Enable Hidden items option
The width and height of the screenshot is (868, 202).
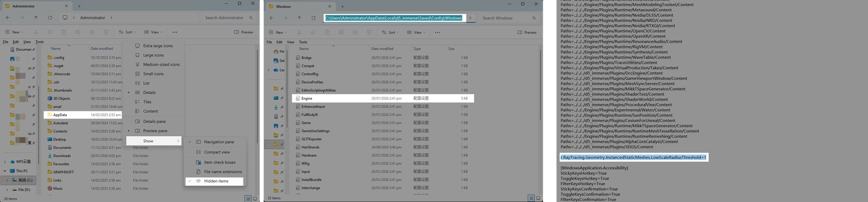pos(214,181)
